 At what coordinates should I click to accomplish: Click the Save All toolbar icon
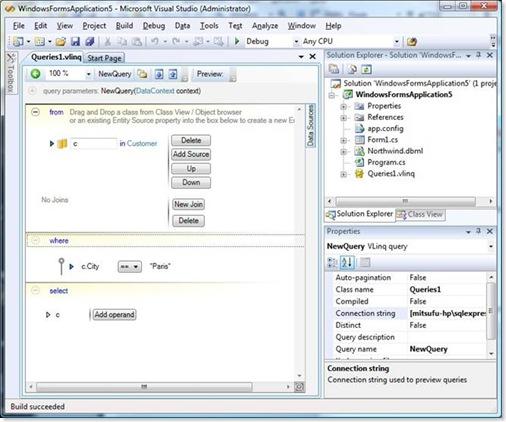coord(90,41)
